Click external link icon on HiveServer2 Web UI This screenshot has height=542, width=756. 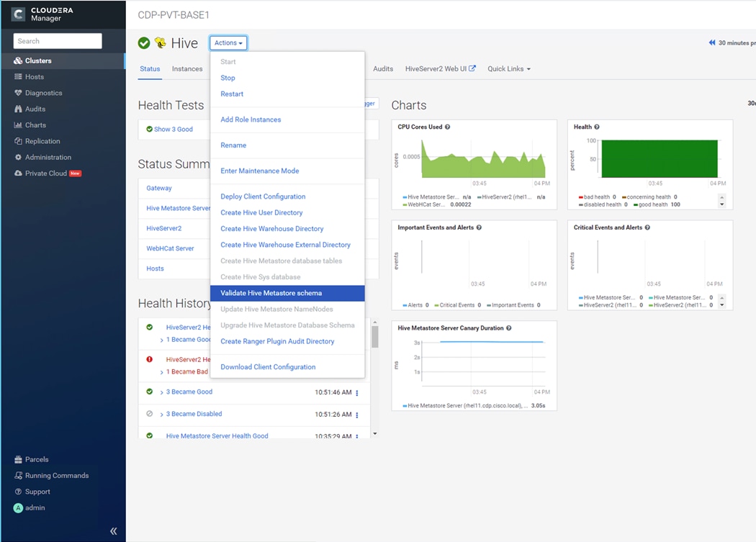tap(472, 68)
